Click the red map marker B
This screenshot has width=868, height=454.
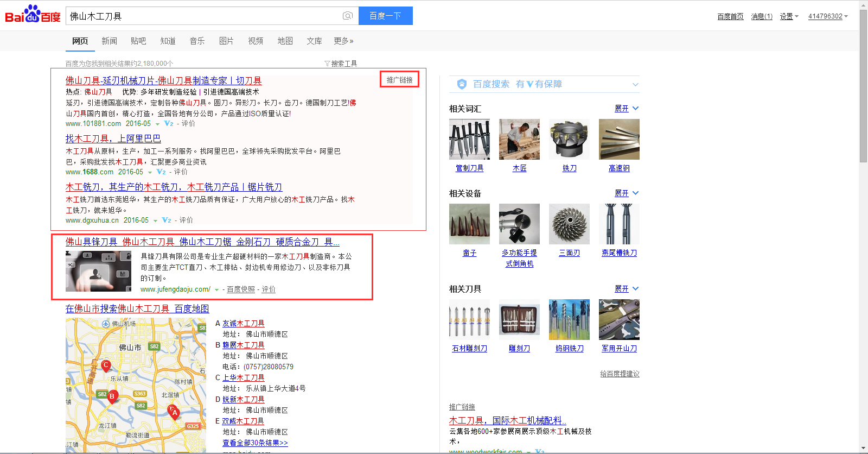[112, 396]
